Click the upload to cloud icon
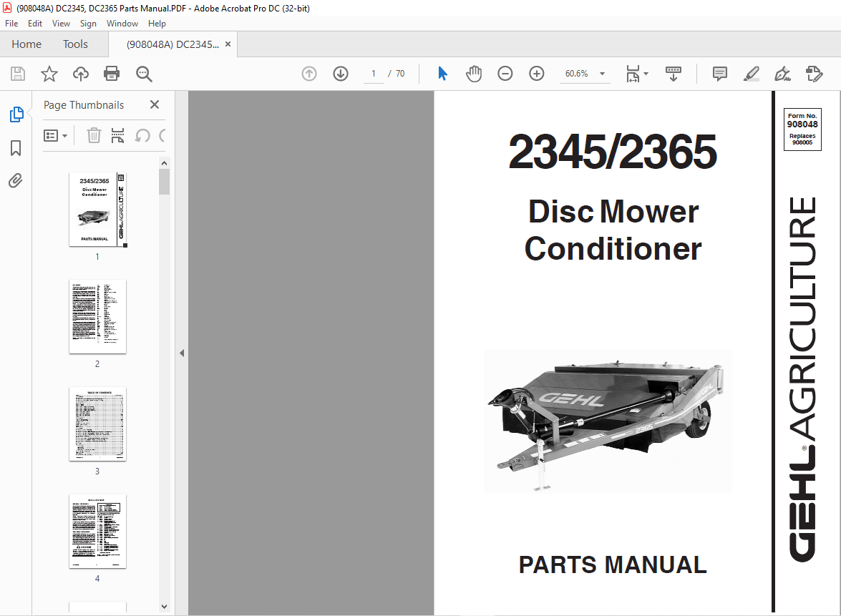 (80, 74)
